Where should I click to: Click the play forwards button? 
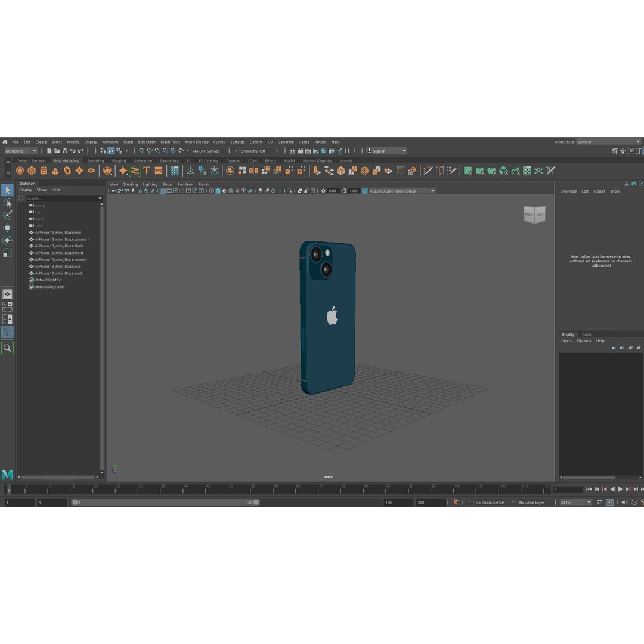tap(620, 489)
